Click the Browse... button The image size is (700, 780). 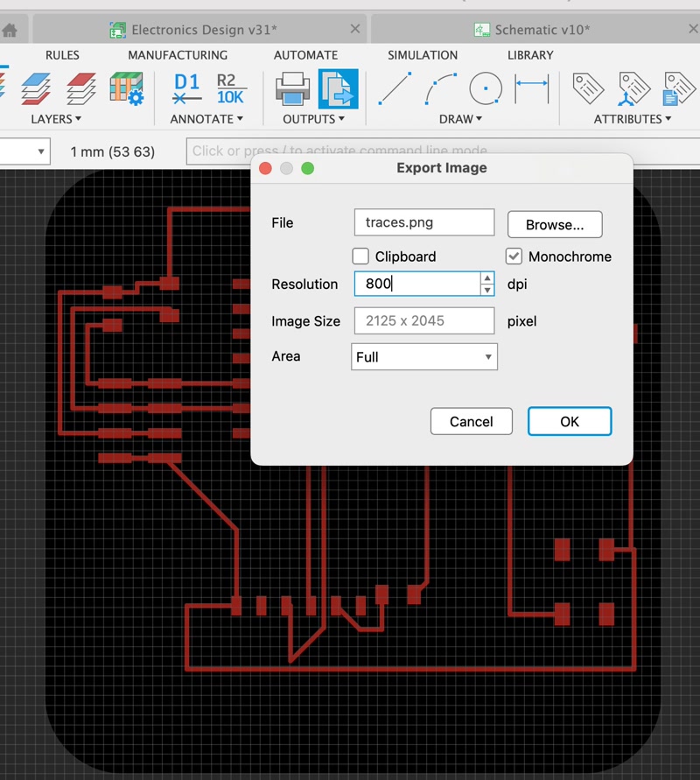coord(555,225)
